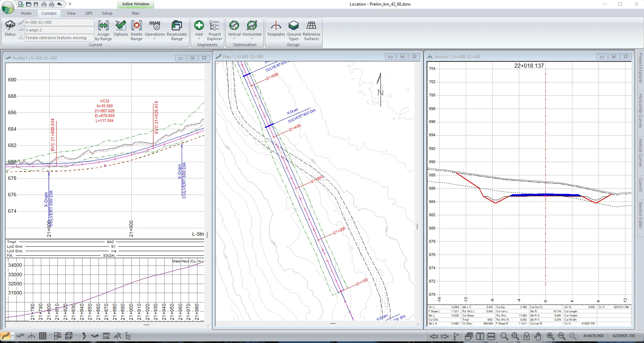Click the data table grid icon
Image resolution: width=644 pixels, height=343 pixels.
point(43,336)
